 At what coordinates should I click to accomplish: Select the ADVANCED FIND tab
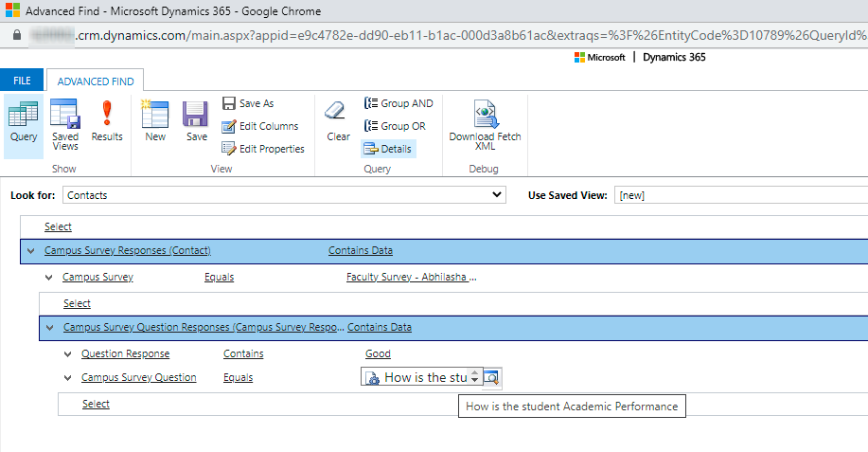coord(97,81)
